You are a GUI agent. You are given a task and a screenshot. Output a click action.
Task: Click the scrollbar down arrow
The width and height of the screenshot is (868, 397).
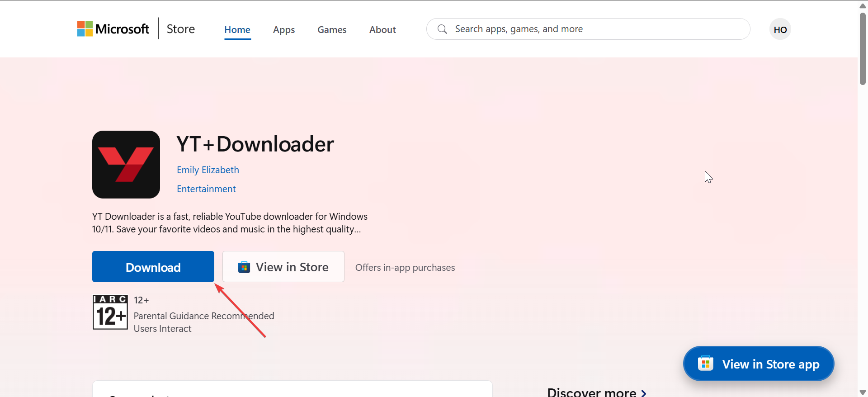(863, 392)
